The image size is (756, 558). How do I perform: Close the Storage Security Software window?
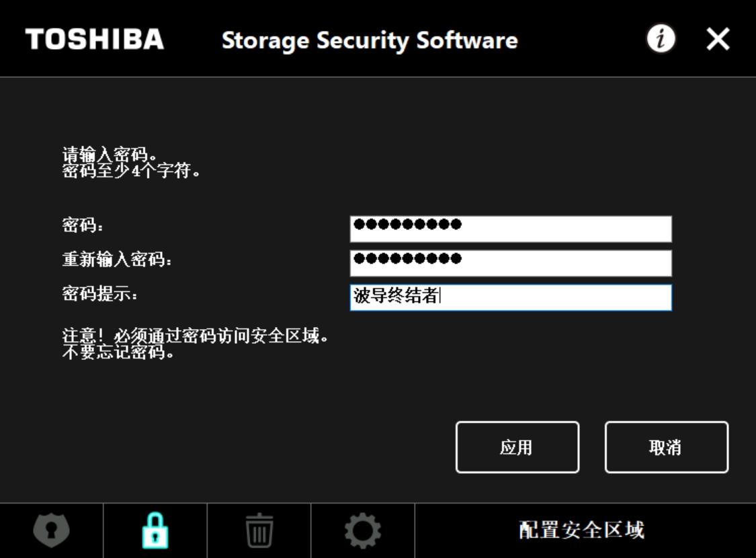[x=718, y=39]
